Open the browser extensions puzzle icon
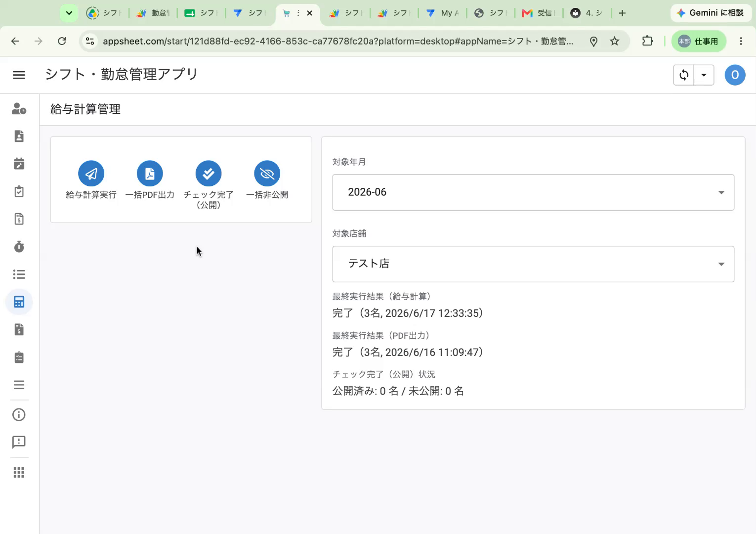This screenshot has width=756, height=534. point(647,41)
